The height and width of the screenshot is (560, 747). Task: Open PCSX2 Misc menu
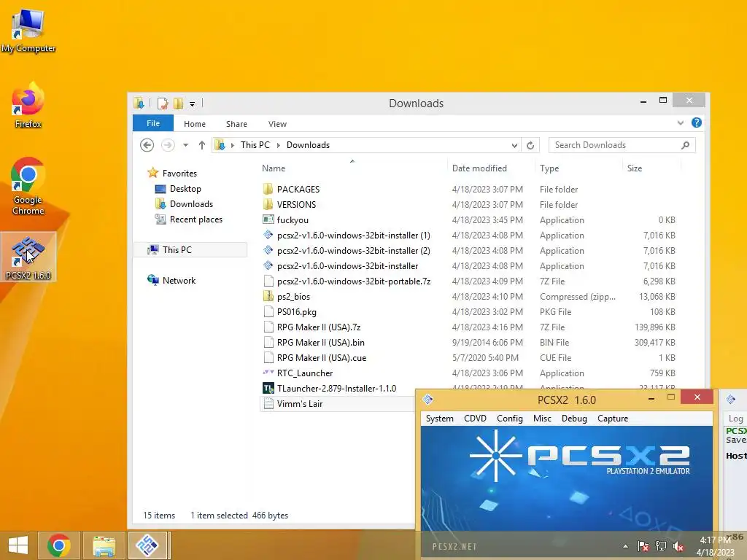tap(542, 419)
